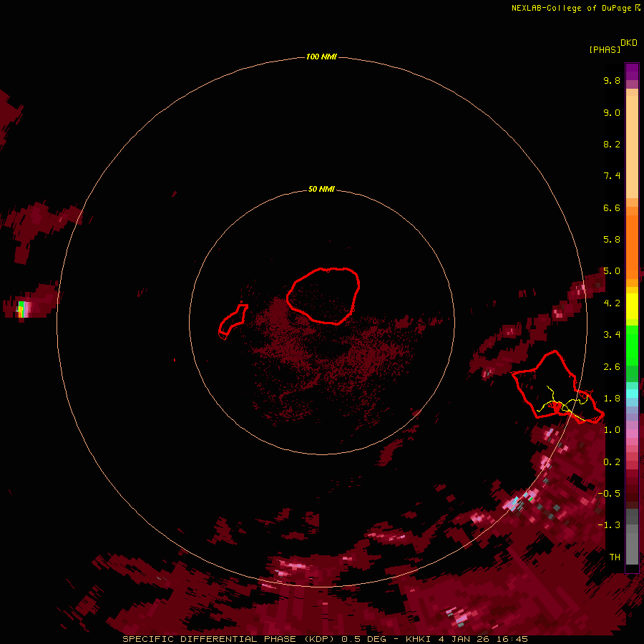Click the registered-mark symbol after DuPage
The width and height of the screenshot is (644, 644).
638,7
